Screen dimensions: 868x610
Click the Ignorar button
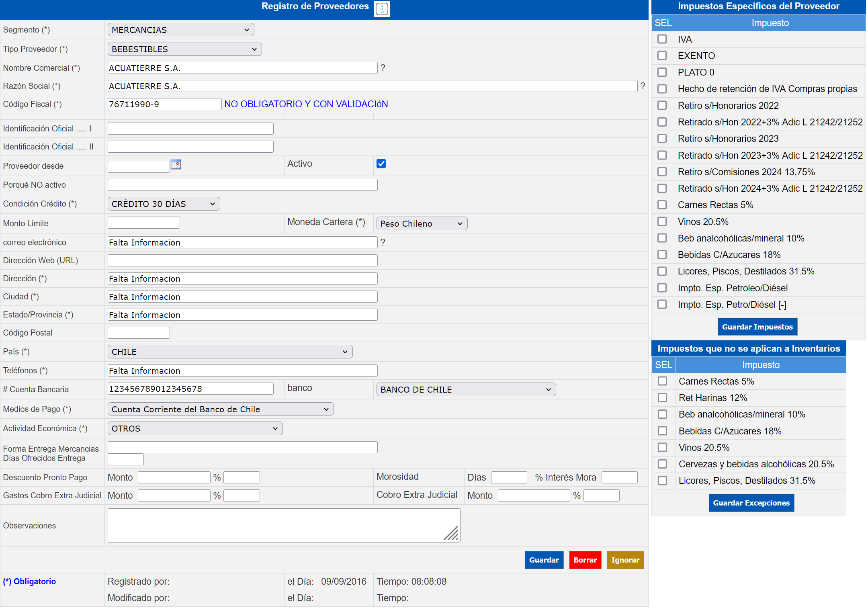coord(625,560)
